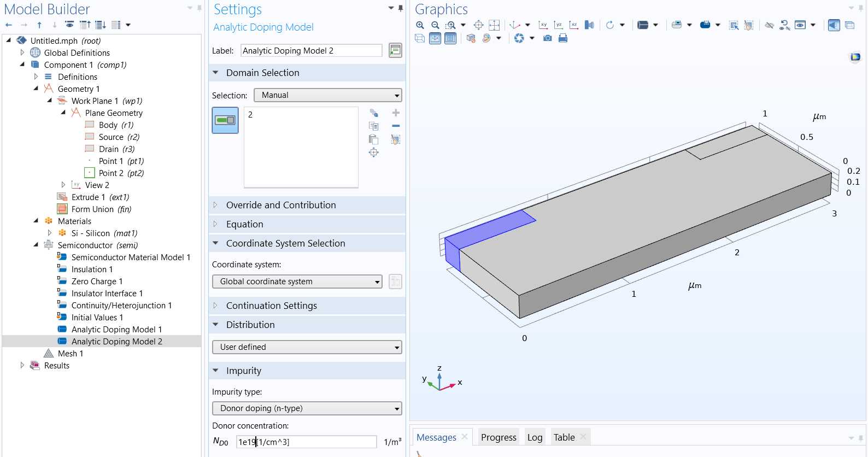Expand the Si - Silicon material node
This screenshot has height=457, width=868.
coord(49,233)
